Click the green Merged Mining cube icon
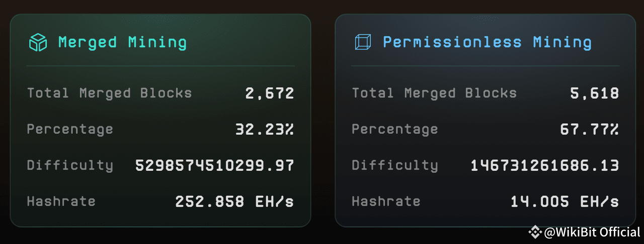This screenshot has height=244, width=644. [38, 43]
